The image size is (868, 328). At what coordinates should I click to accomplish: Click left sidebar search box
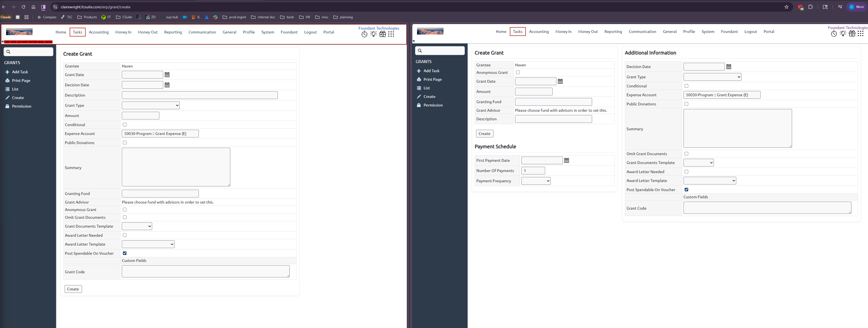28,52
